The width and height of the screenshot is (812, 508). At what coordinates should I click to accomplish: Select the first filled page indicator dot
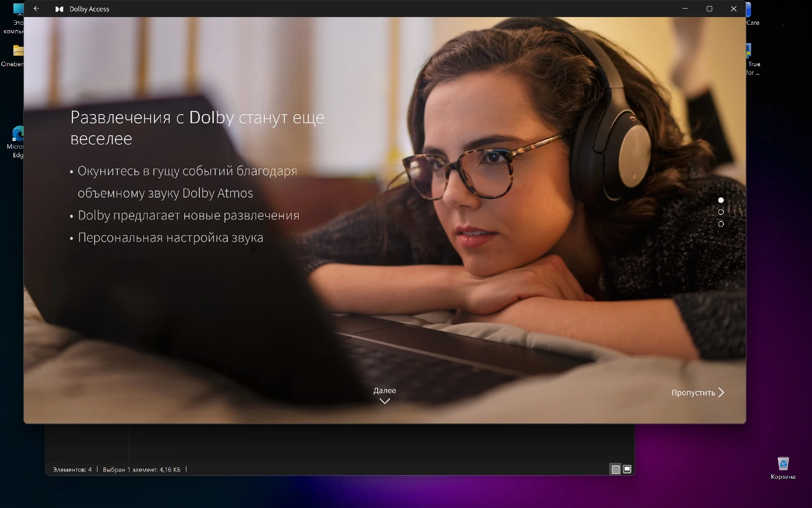pos(721,200)
